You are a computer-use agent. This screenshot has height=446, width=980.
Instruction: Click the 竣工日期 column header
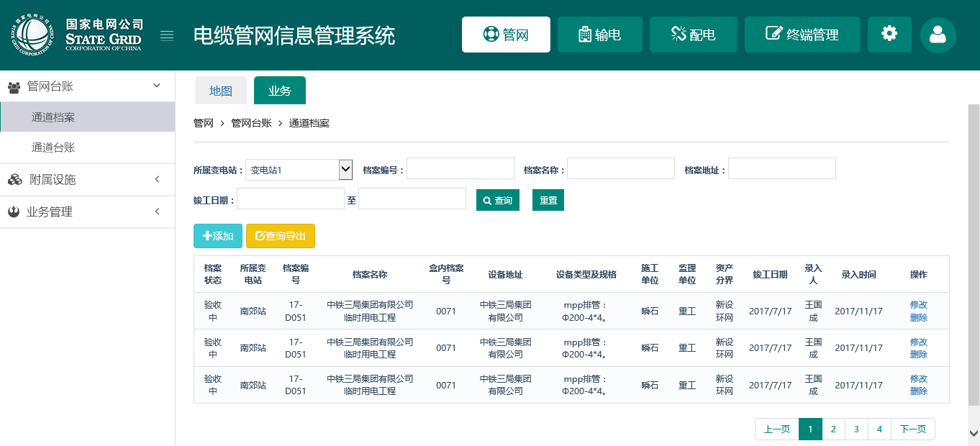(x=770, y=275)
